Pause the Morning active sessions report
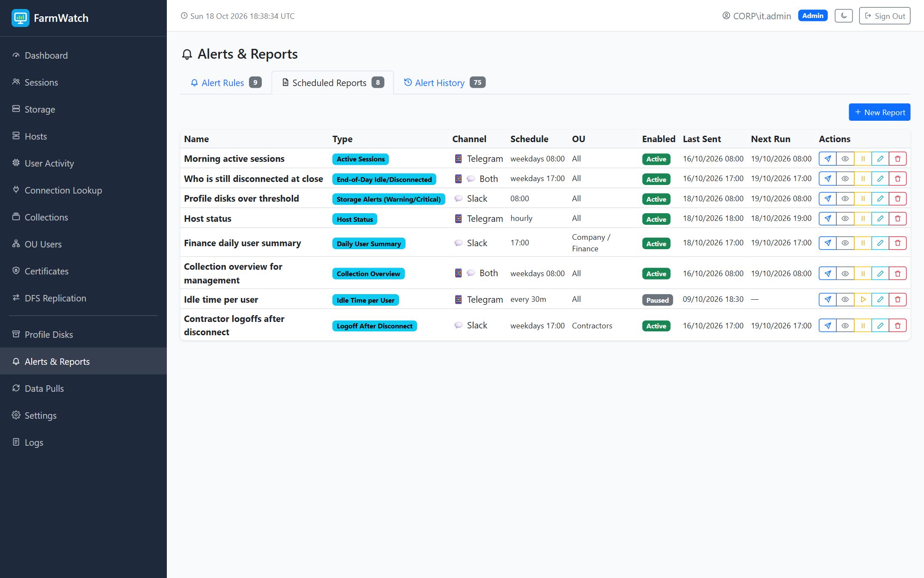Image resolution: width=924 pixels, height=578 pixels. [x=863, y=159]
